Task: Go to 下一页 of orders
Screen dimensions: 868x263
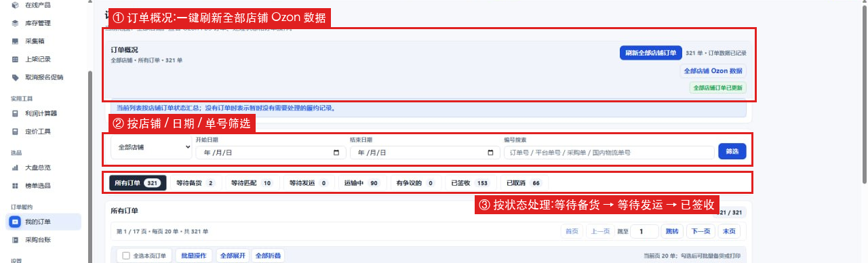Action: (701, 231)
